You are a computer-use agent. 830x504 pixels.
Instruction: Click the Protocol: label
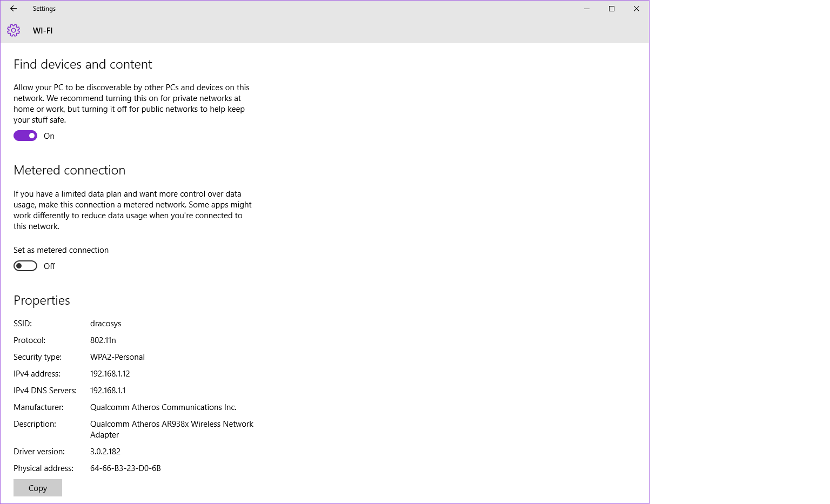click(x=30, y=340)
